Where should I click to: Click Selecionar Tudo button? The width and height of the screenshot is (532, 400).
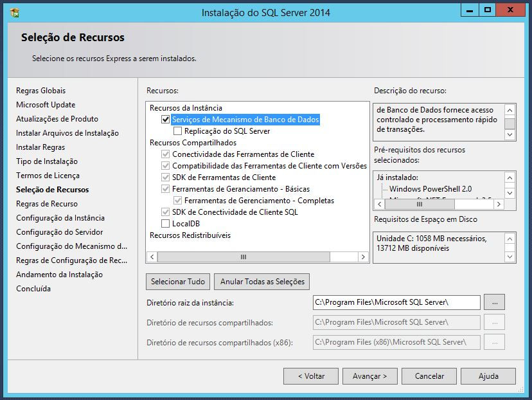pyautogui.click(x=178, y=282)
